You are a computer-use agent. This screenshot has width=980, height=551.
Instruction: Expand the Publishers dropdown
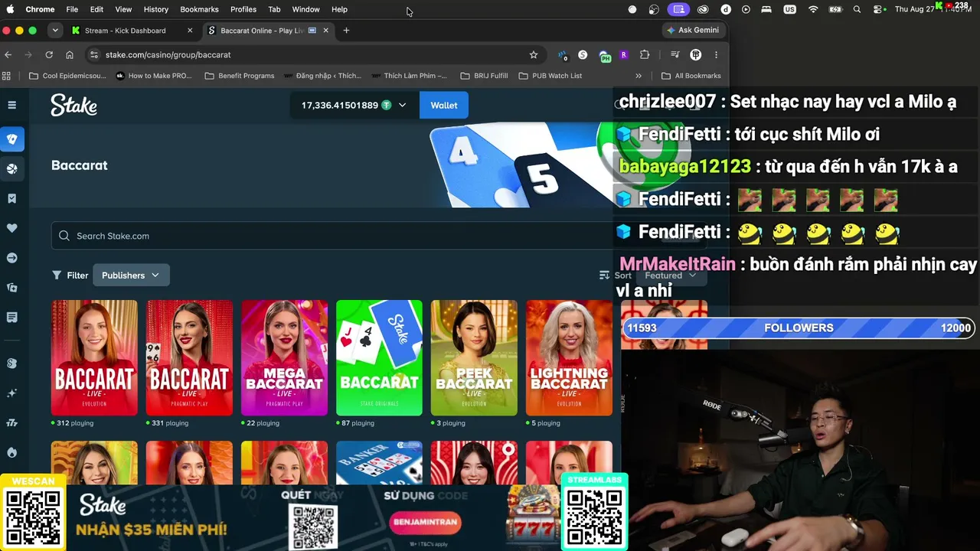(131, 275)
